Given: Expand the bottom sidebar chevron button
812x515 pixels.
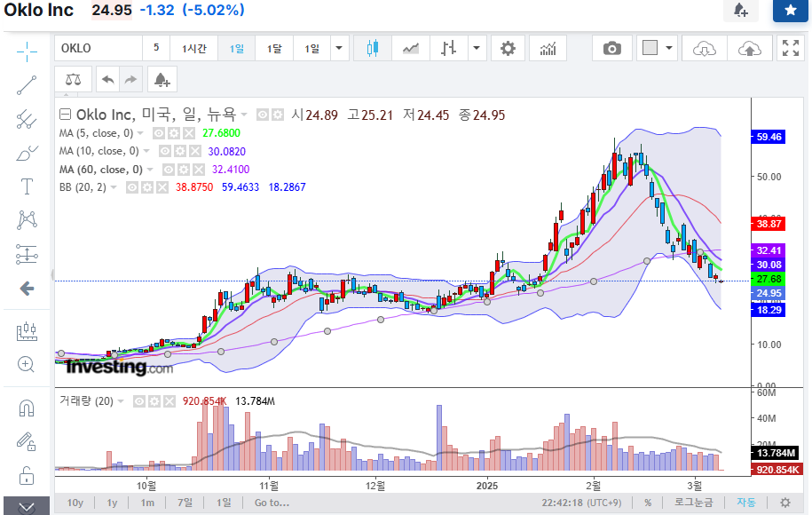Looking at the screenshot, I should point(27,506).
